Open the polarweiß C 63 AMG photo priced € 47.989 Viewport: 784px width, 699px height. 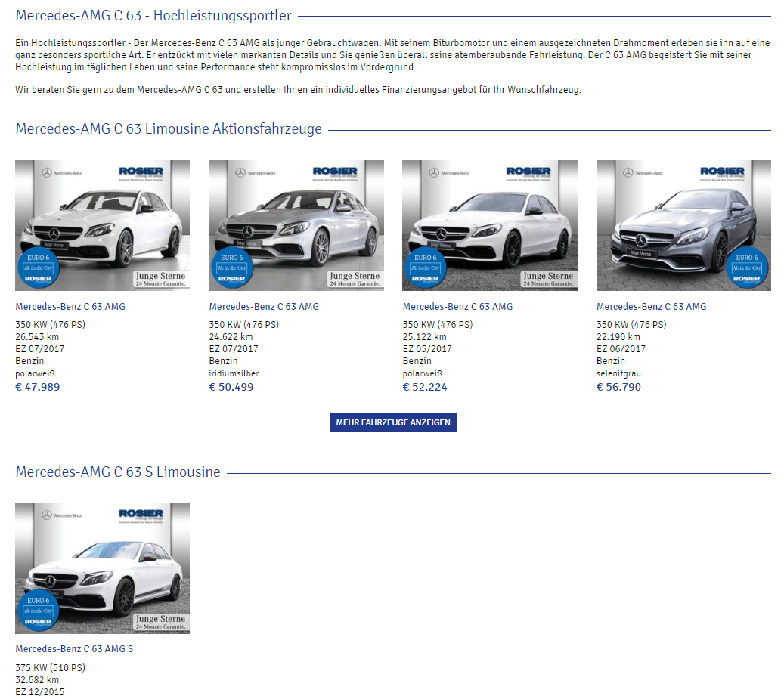point(103,225)
